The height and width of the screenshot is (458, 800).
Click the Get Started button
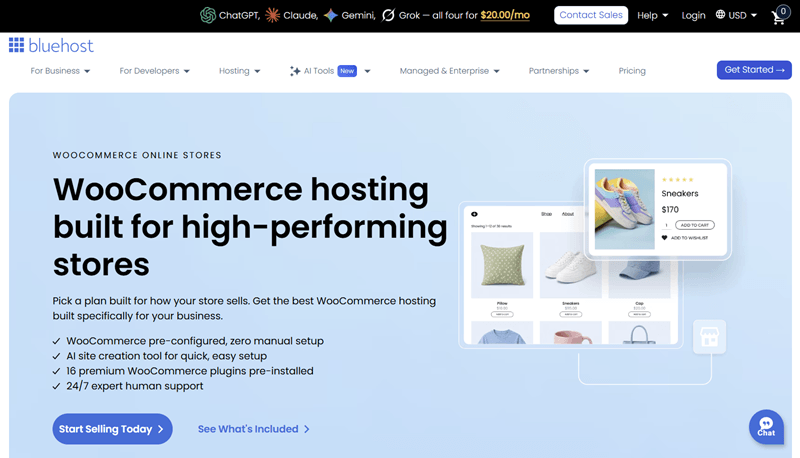[754, 70]
